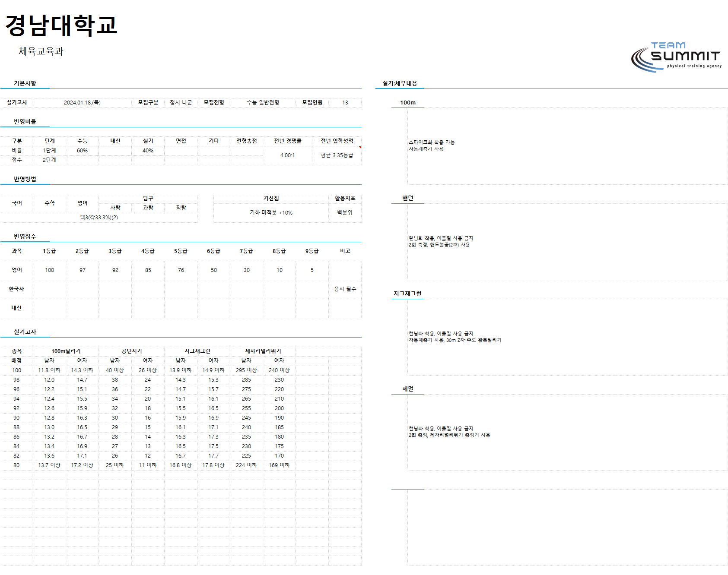The image size is (728, 575).
Task: Click the 정시 나군 recruitment cell
Action: 181,103
